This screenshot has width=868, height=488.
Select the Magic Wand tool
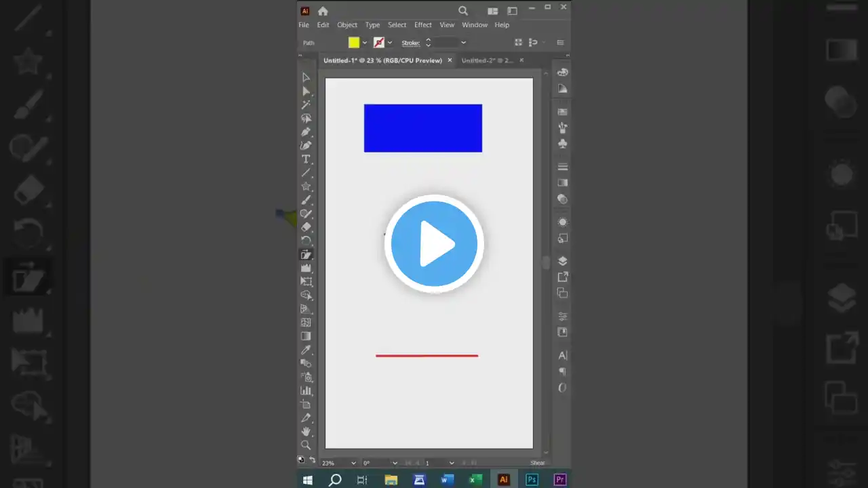306,104
